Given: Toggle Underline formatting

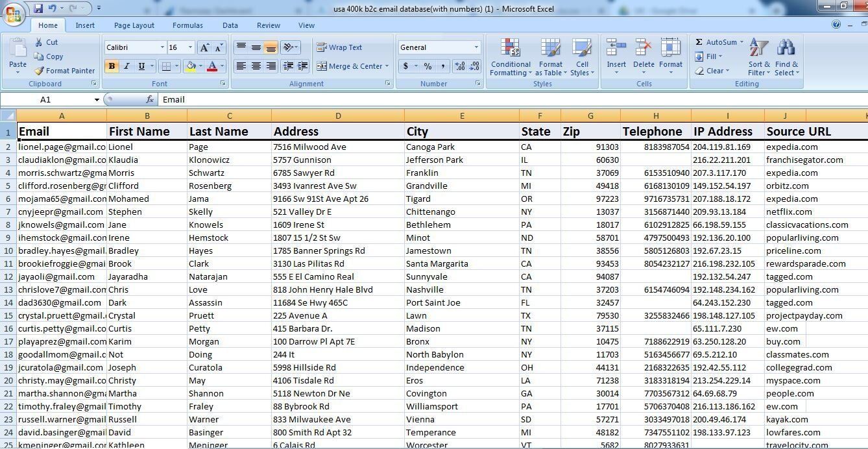Looking at the screenshot, I should coord(141,66).
